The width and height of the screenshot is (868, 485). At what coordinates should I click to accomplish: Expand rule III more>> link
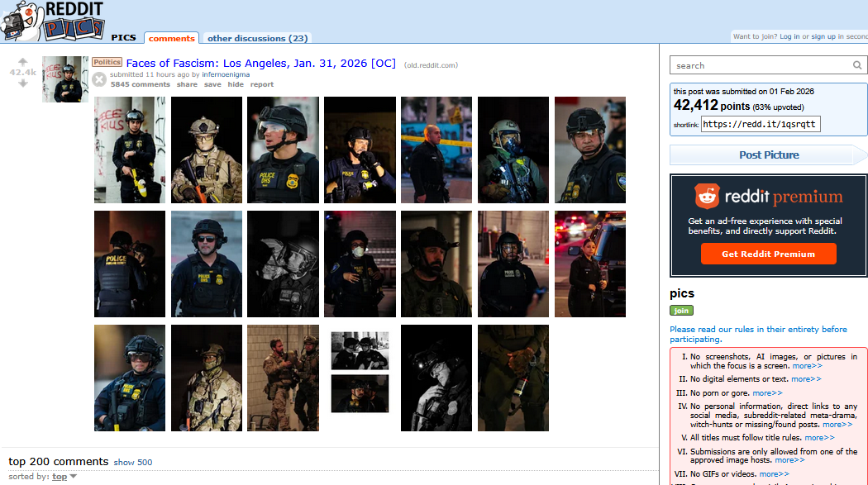pyautogui.click(x=767, y=393)
